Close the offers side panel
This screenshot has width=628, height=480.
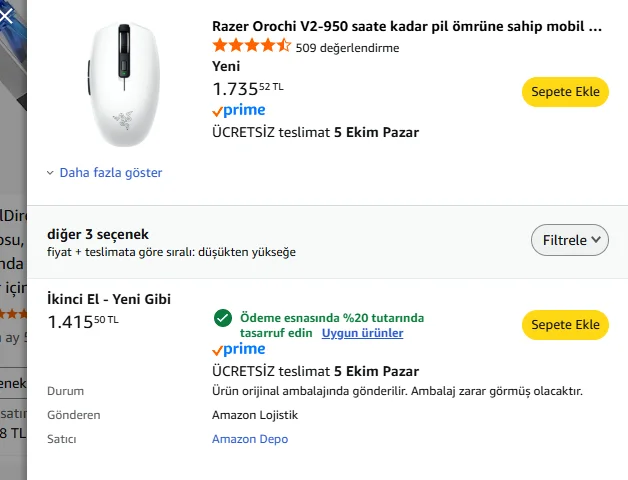click(7, 16)
